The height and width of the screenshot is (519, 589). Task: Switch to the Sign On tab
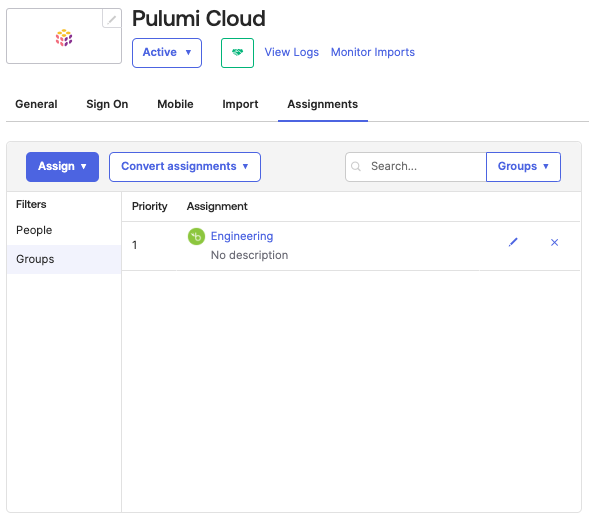tap(107, 104)
